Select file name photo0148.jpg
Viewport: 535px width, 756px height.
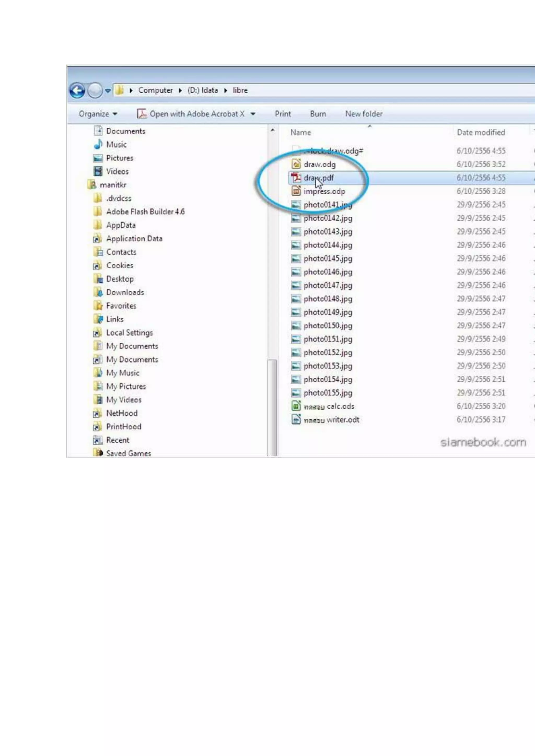point(328,299)
